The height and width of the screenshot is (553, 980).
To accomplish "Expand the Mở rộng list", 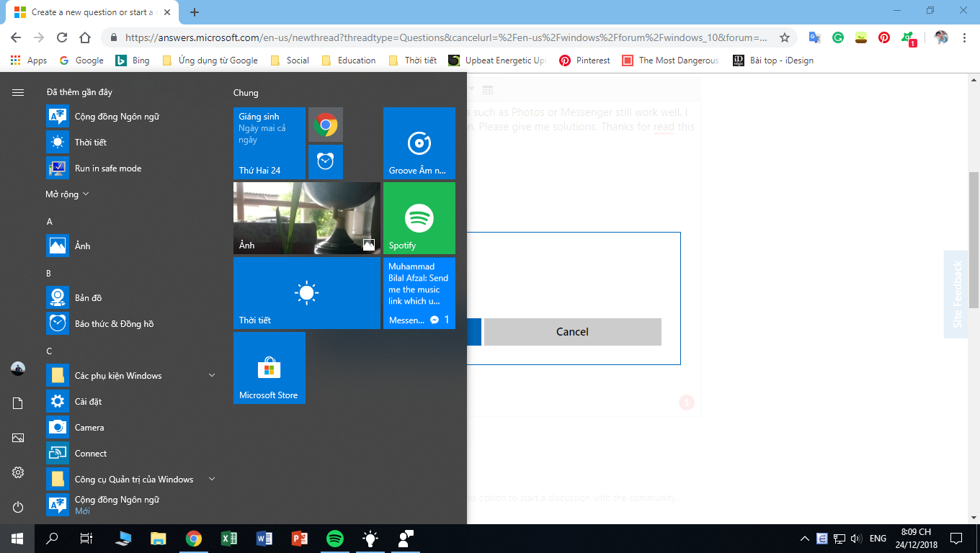I will coord(67,194).
